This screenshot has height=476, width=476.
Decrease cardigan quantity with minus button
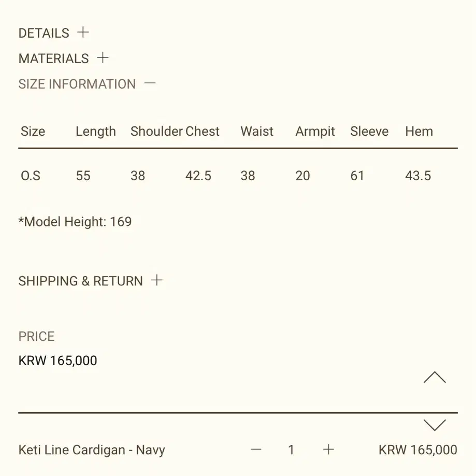click(x=256, y=449)
